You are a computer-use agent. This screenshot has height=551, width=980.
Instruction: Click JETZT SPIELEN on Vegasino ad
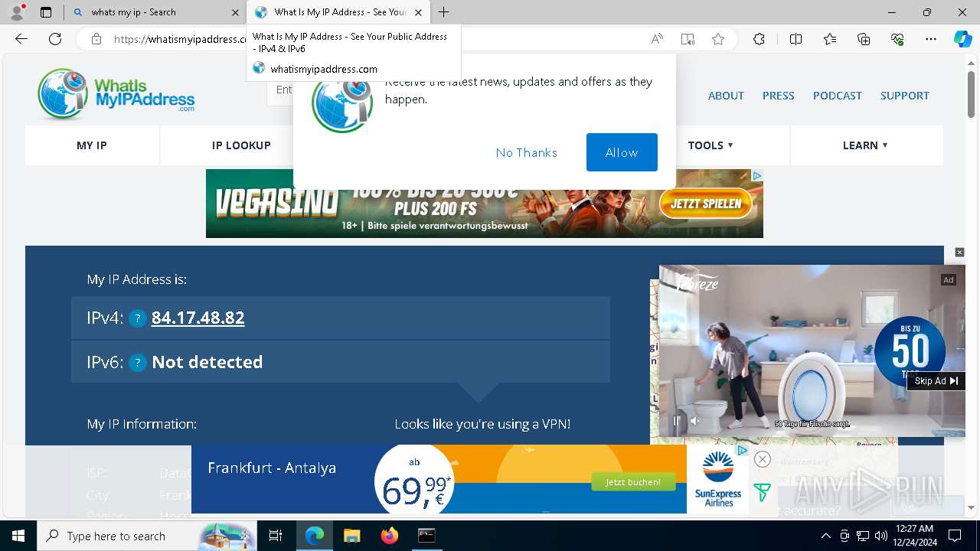(706, 204)
